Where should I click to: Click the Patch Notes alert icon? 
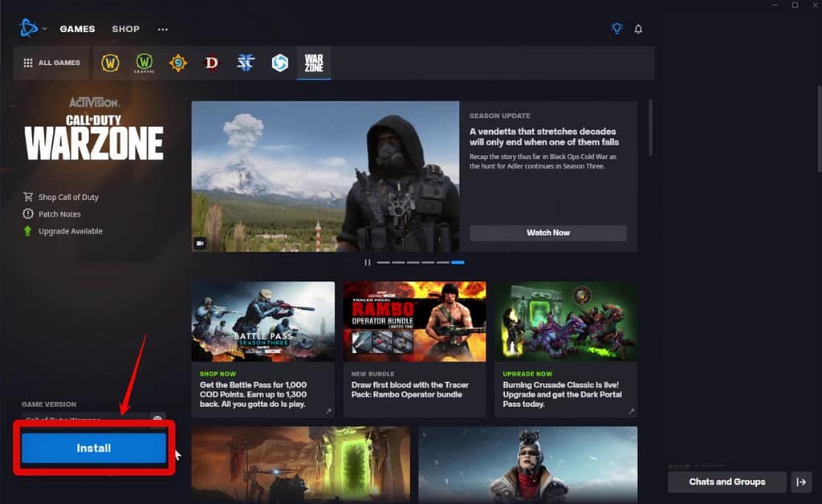[x=28, y=213]
